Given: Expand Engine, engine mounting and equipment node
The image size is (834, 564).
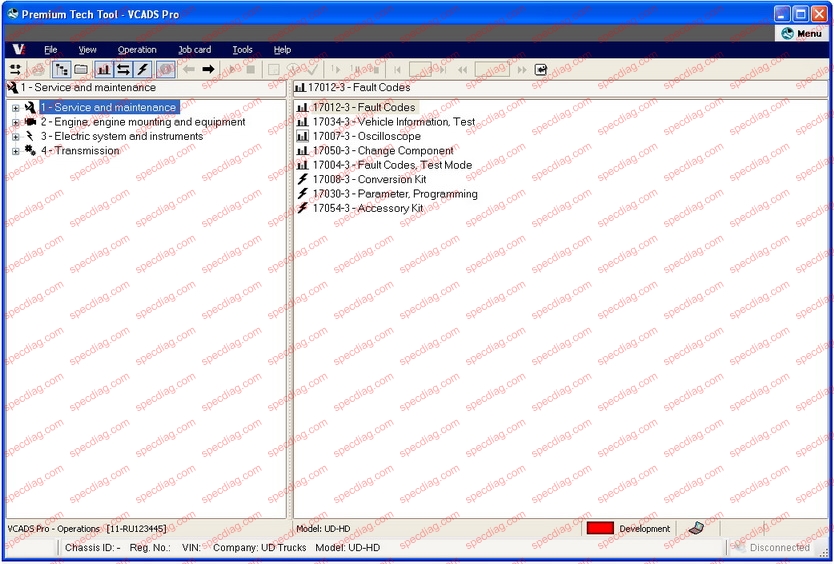Looking at the screenshot, I should pyautogui.click(x=15, y=122).
